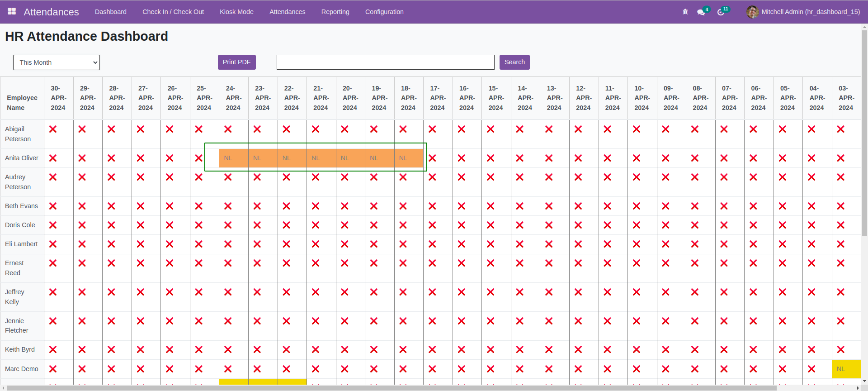Click Eli Lambert's absent mark for 25-APR-2024
868x391 pixels.
[199, 244]
